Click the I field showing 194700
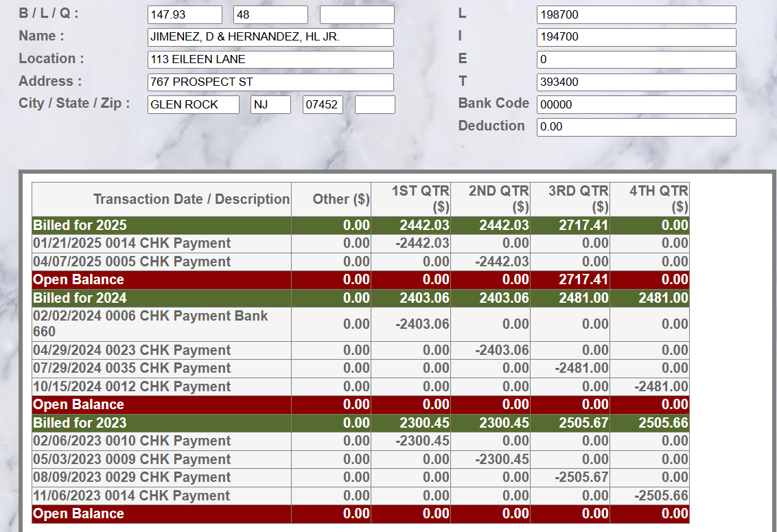Viewport: 777px width, 532px height. coord(636,37)
